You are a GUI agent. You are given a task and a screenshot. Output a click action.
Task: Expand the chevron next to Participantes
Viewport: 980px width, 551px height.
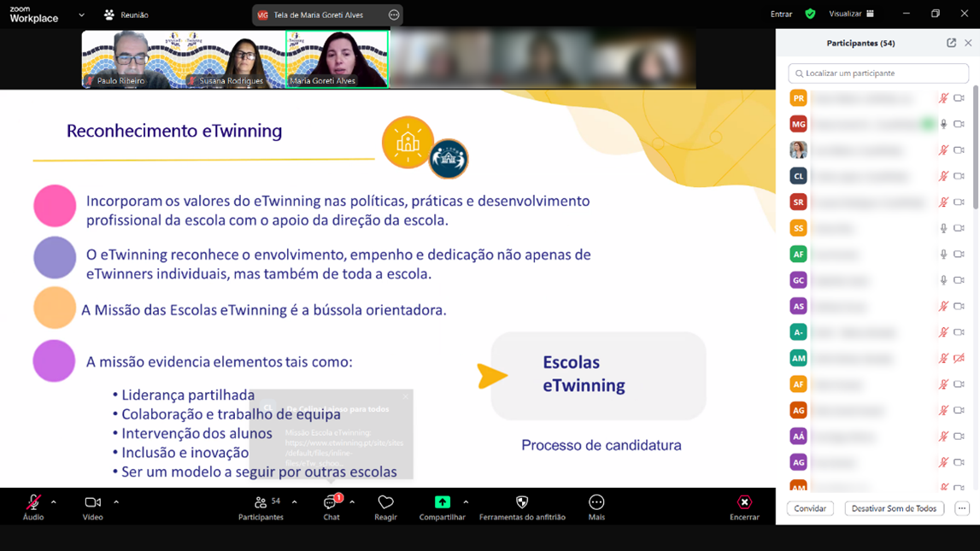tap(295, 501)
